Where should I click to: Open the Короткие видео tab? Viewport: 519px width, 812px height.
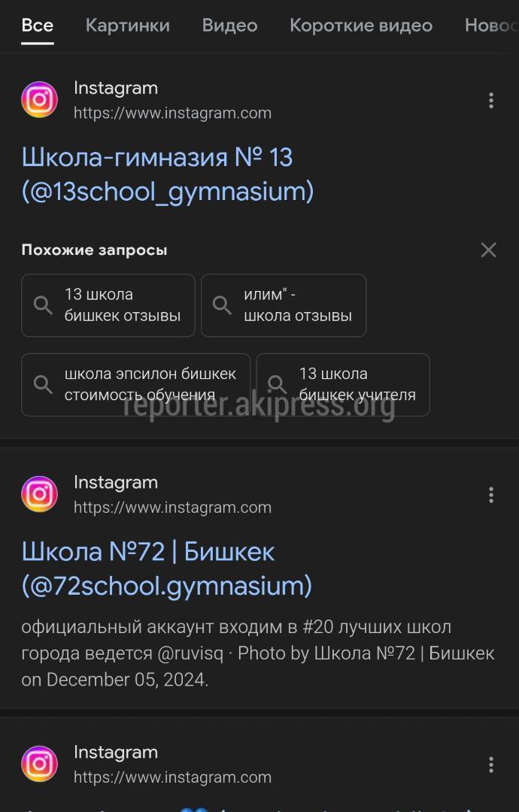pyautogui.click(x=361, y=26)
